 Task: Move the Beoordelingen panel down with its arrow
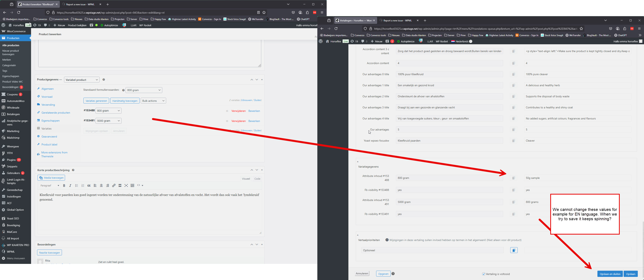click(257, 244)
